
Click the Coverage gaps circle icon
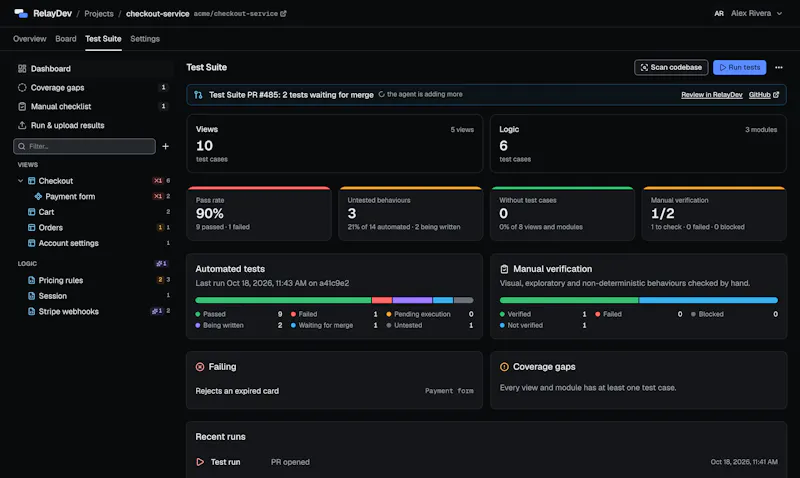tap(22, 87)
